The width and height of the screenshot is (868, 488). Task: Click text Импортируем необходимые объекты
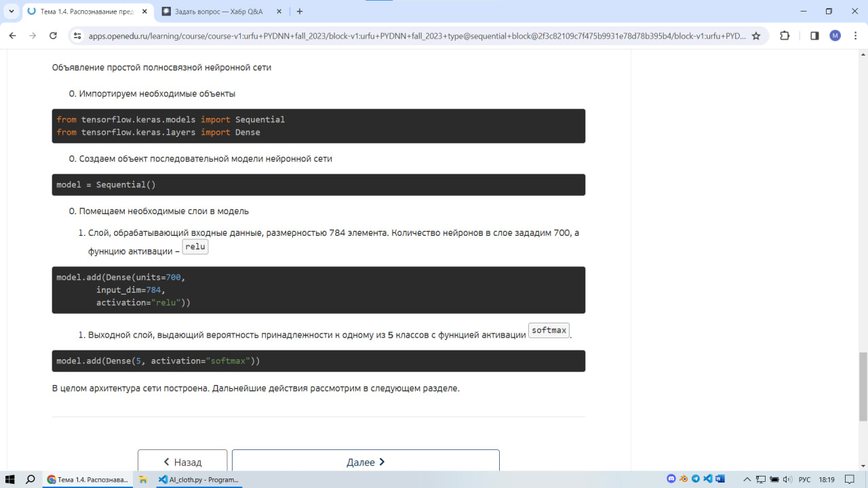click(x=157, y=94)
